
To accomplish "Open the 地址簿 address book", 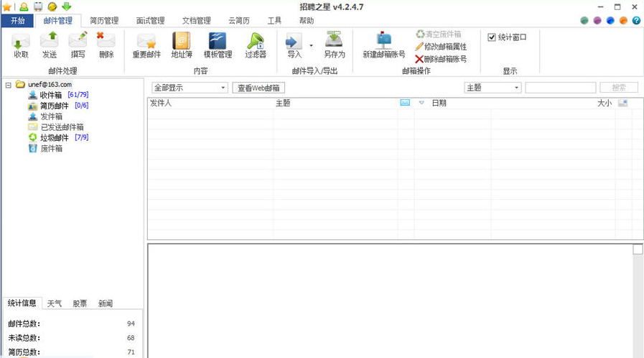I will pyautogui.click(x=182, y=45).
